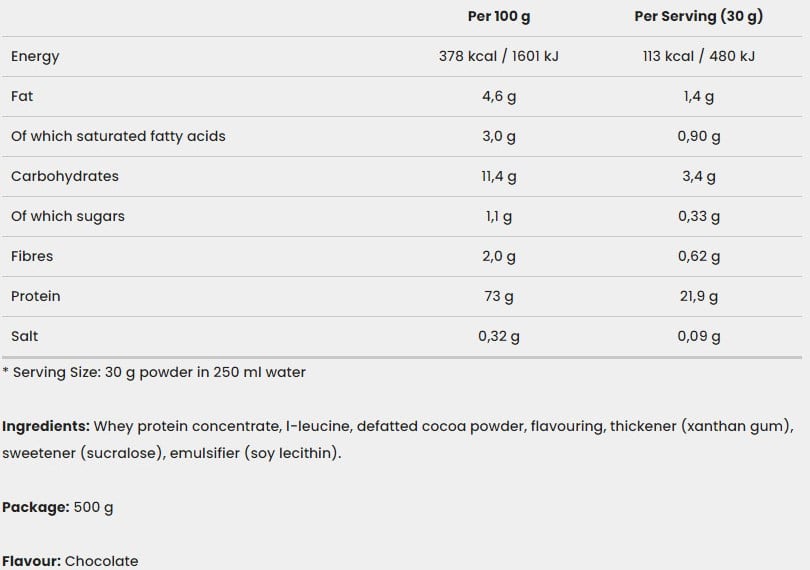Click the 4,6 g fat value
The height and width of the screenshot is (570, 810).
pos(499,97)
